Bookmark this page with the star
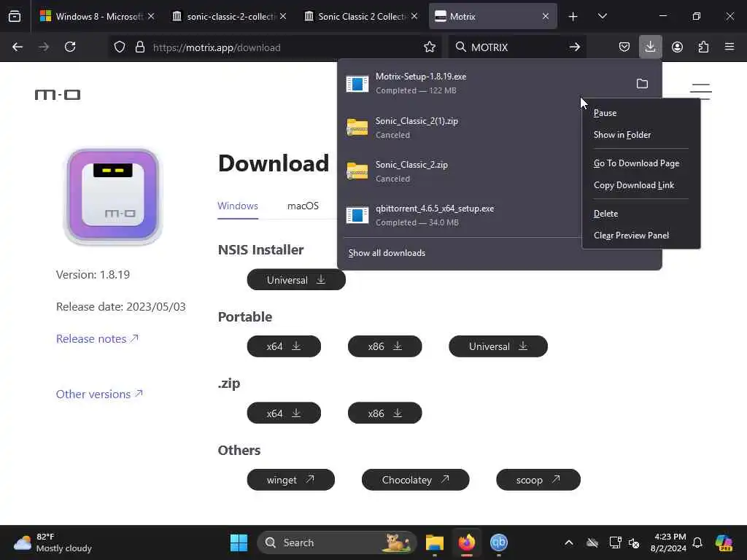Screen dimensions: 747x560 pos(429,47)
